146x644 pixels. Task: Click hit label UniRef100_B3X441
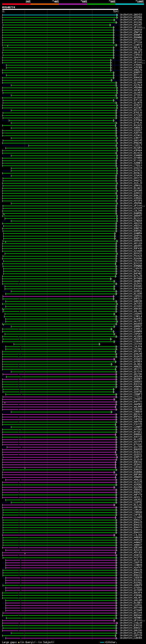pos(131,580)
